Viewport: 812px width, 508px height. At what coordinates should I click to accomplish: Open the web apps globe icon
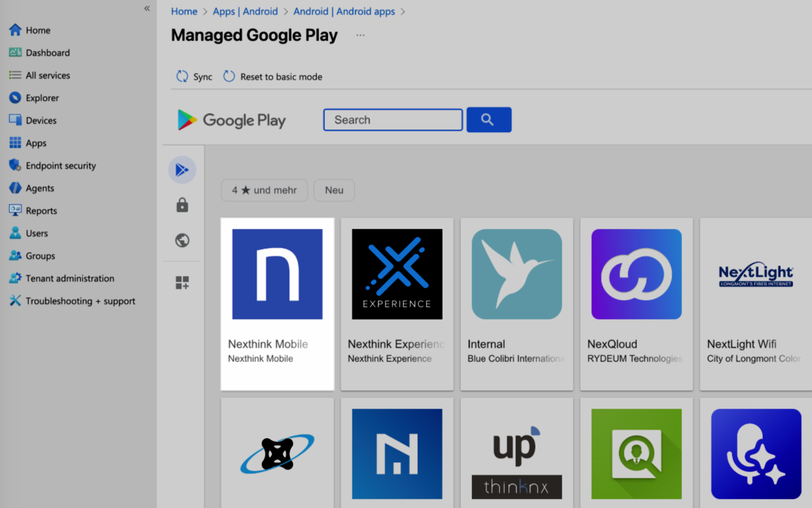point(182,241)
